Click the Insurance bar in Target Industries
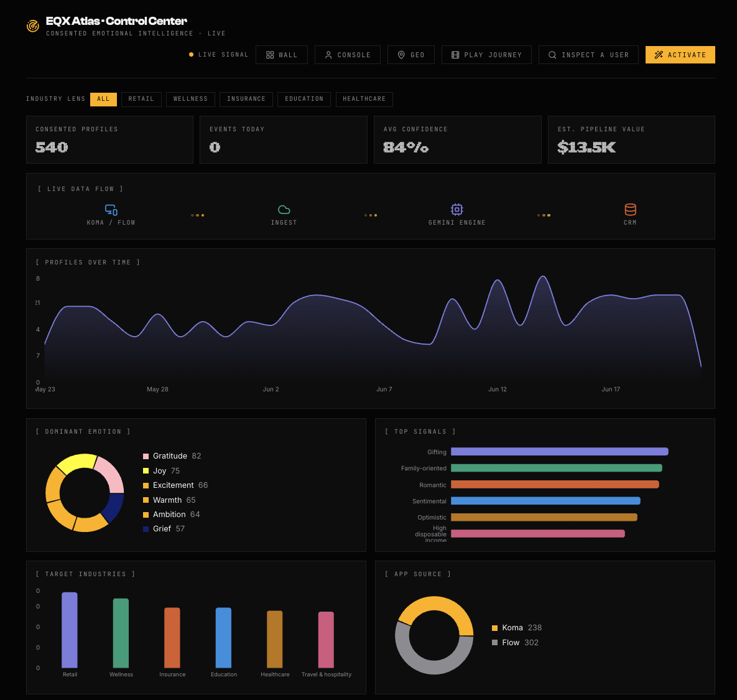 pos(172,638)
